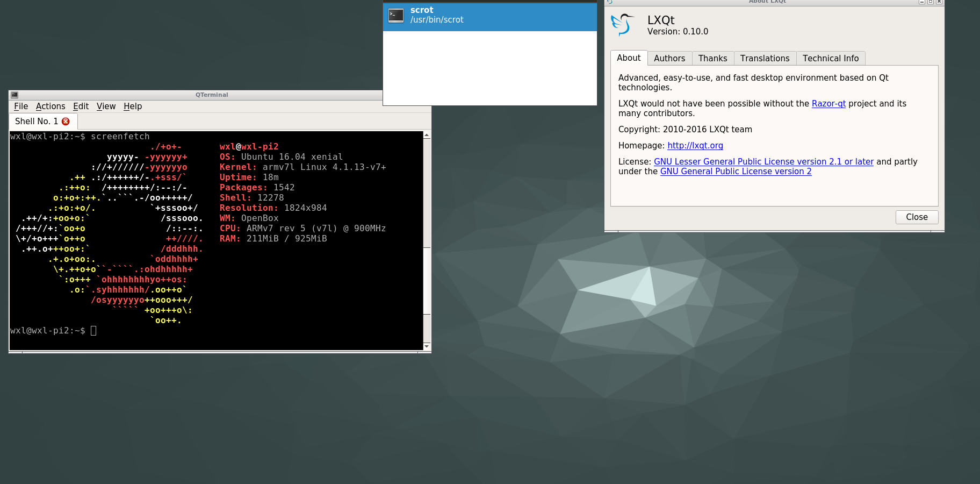Click the Close button in About LXQt
The height and width of the screenshot is (484, 980).
coord(917,217)
